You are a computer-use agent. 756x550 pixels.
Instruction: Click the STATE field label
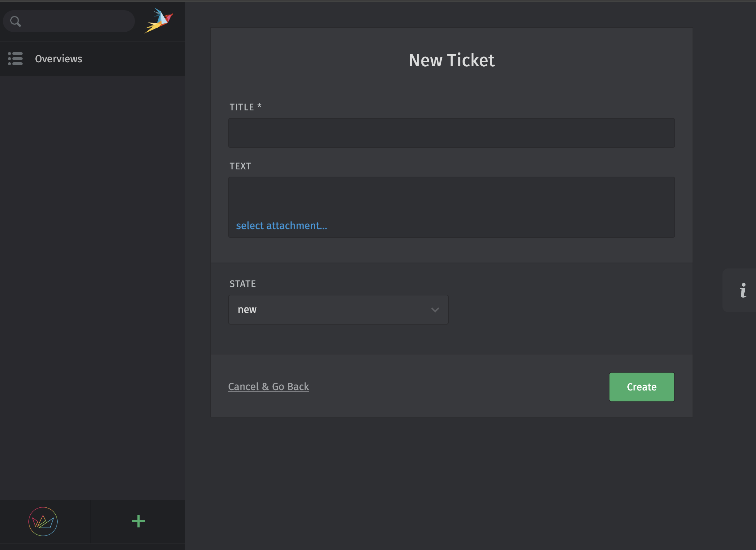tap(242, 284)
